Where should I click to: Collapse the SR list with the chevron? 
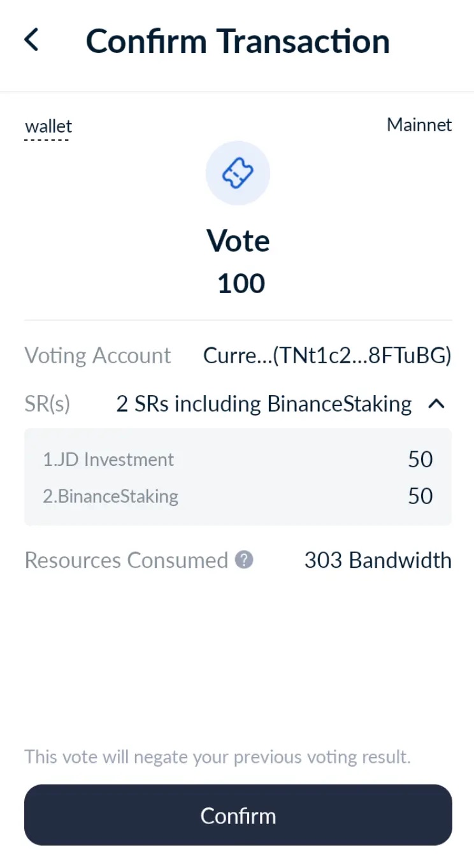click(x=437, y=403)
